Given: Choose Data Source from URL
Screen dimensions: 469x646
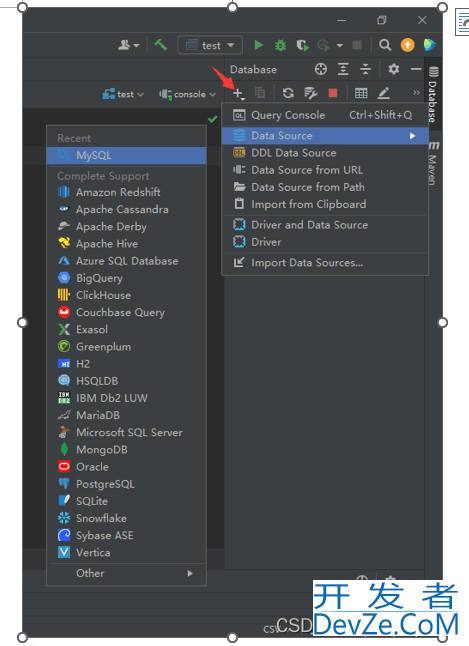Looking at the screenshot, I should tap(325, 170).
